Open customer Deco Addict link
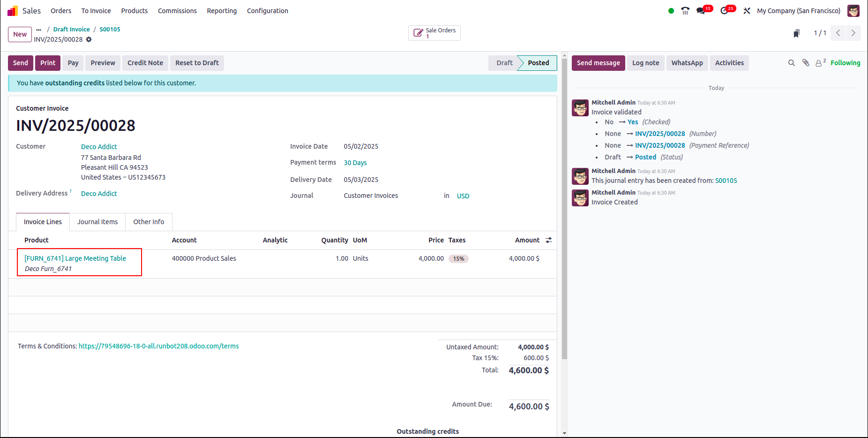The height and width of the screenshot is (438, 868). [x=99, y=147]
